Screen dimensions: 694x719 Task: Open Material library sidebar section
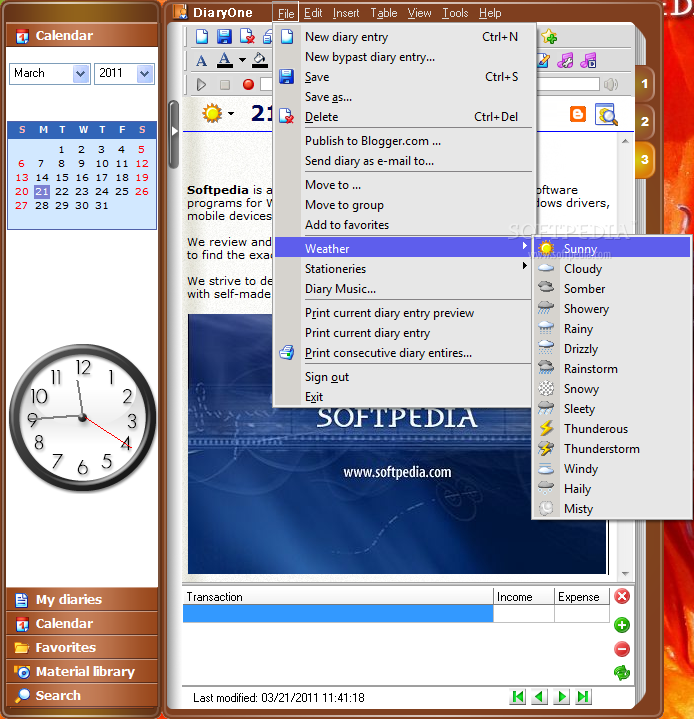point(82,671)
